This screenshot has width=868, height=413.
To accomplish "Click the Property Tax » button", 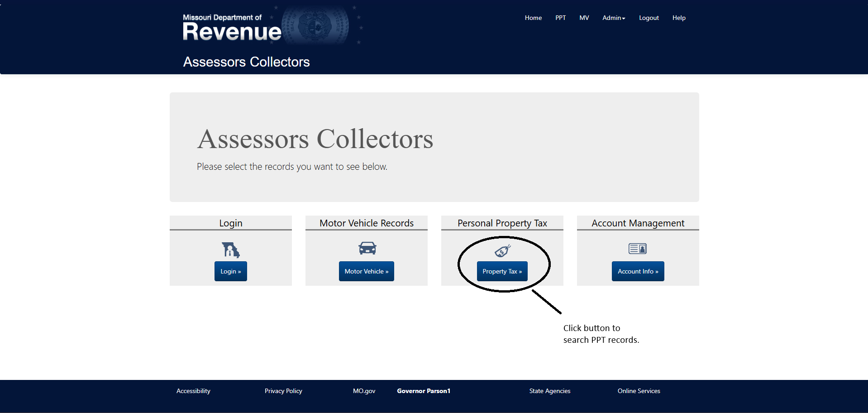I will (x=502, y=271).
